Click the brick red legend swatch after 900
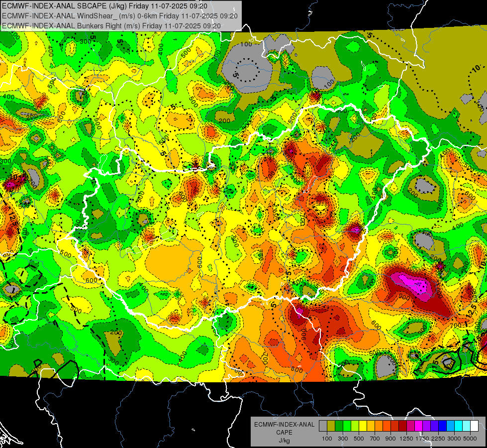The height and width of the screenshot is (448, 487). click(x=395, y=426)
